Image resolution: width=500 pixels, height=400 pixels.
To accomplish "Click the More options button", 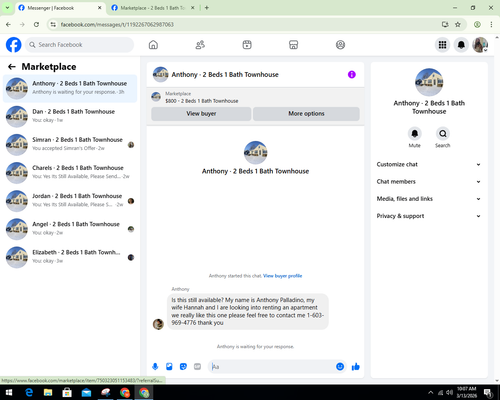I will (x=306, y=114).
